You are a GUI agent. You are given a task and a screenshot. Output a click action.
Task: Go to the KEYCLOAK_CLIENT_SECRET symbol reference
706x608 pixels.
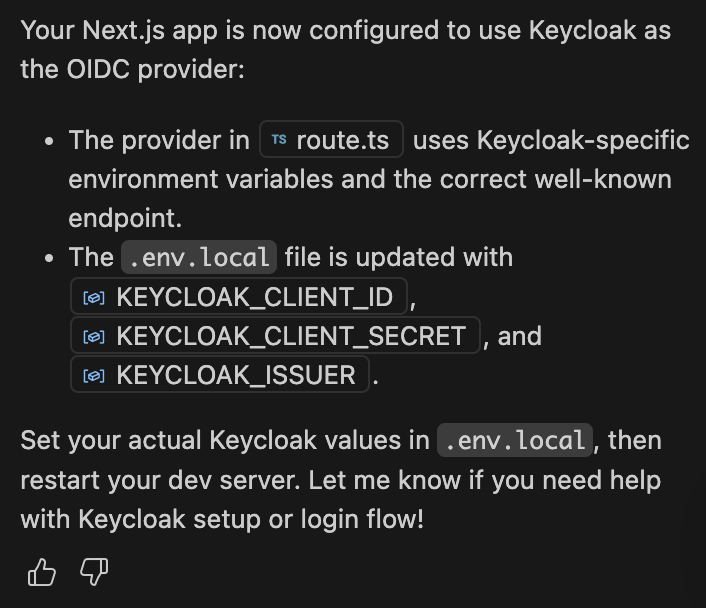(x=276, y=336)
